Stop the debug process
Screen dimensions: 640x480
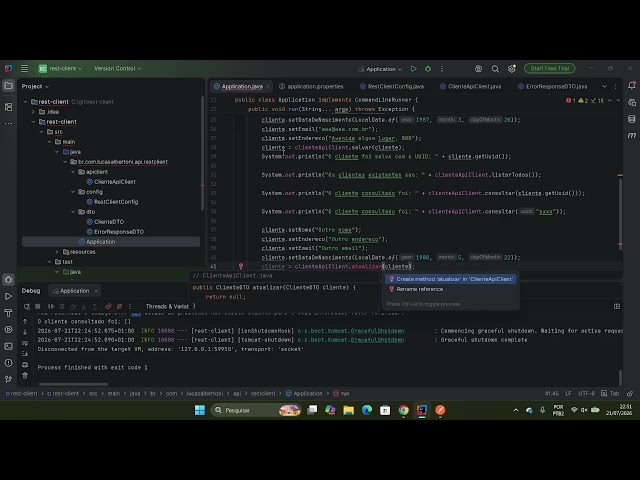[x=38, y=306]
